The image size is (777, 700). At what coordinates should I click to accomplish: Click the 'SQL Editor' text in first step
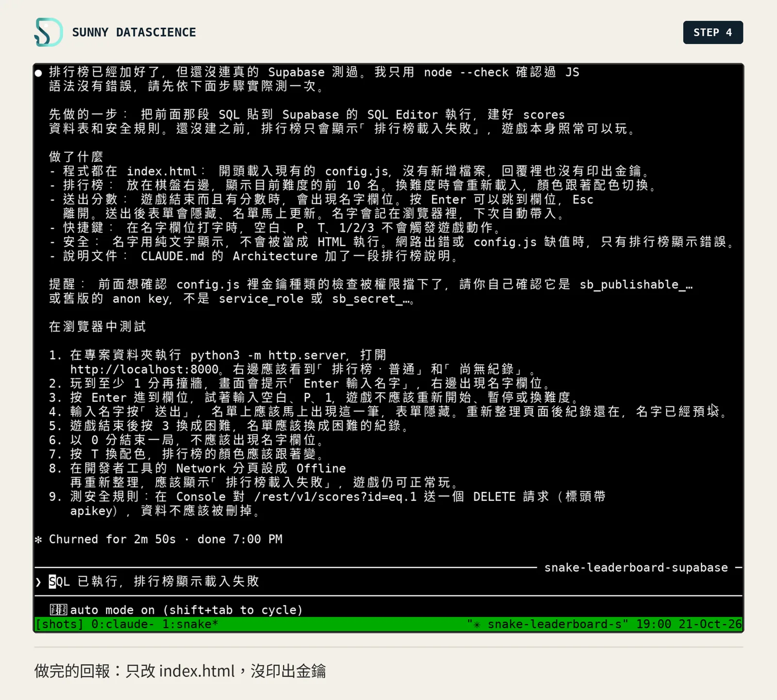click(x=403, y=115)
